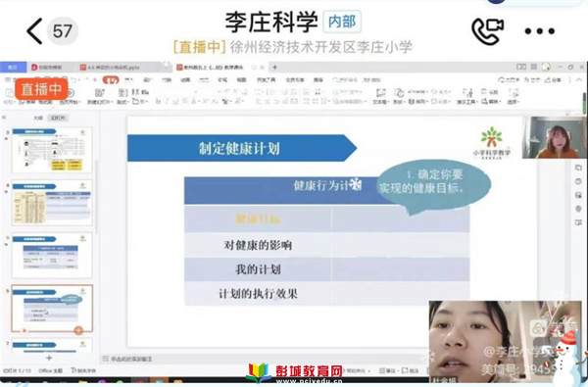This screenshot has width=588, height=387.
Task: Toggle underline (U) formatting in the ribbon
Action: pyautogui.click(x=175, y=101)
